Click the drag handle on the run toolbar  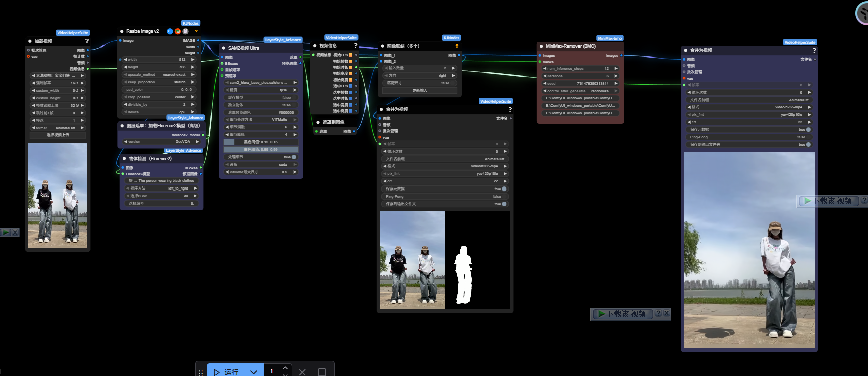coord(201,372)
